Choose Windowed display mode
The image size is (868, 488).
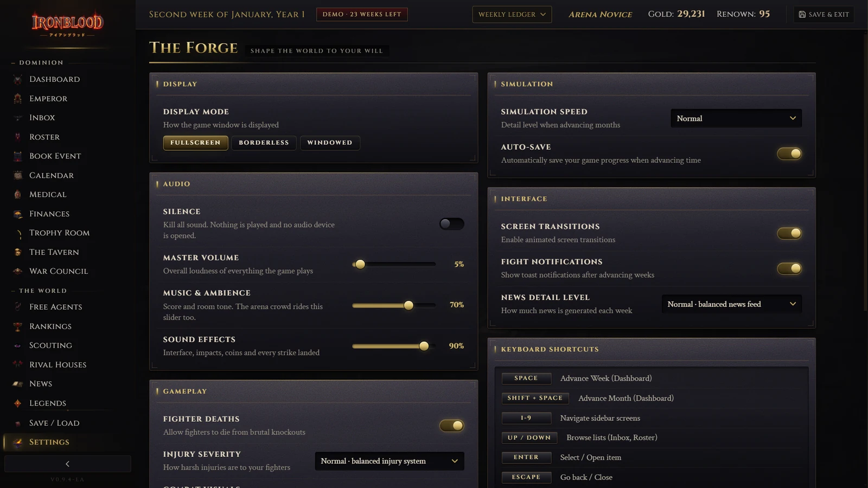tap(330, 143)
